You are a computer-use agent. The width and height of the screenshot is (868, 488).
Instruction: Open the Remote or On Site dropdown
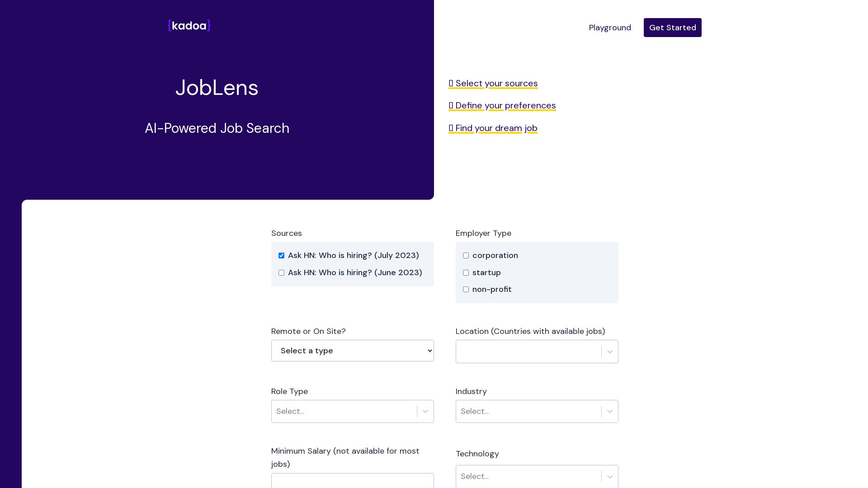point(352,351)
